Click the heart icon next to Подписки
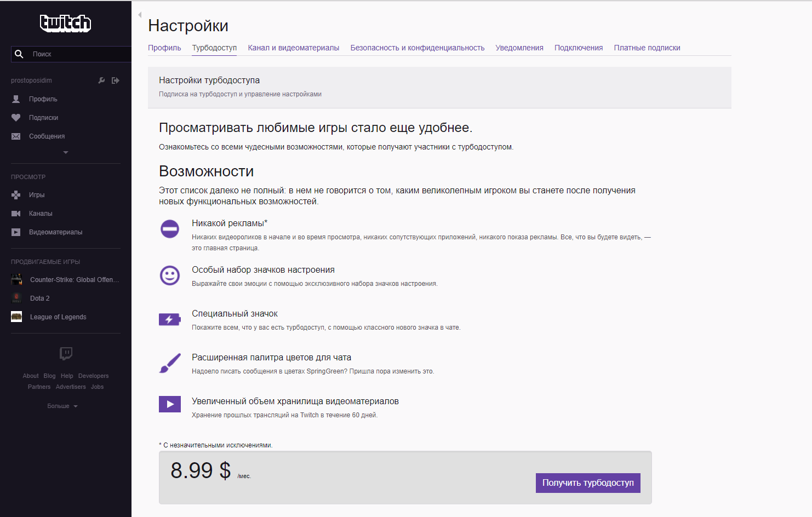The image size is (812, 517). tap(16, 118)
